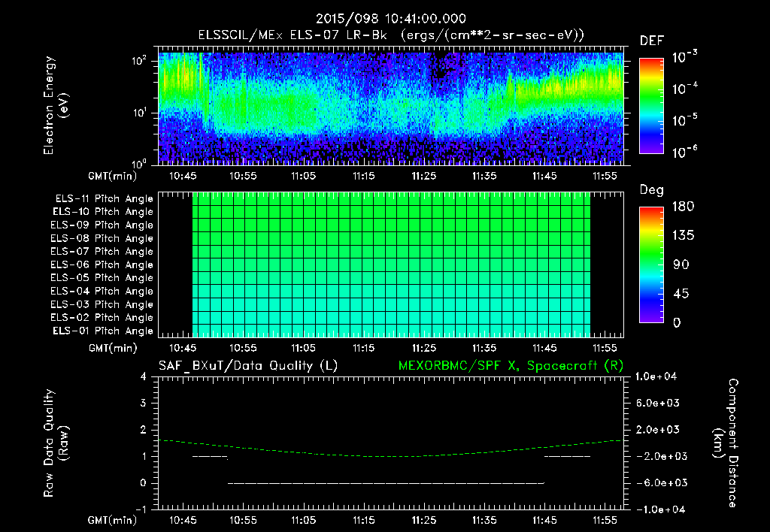Screen dimensions: 770x532
Task: Select the "ELS-06 Pitch Angle" row label
Action: point(102,264)
